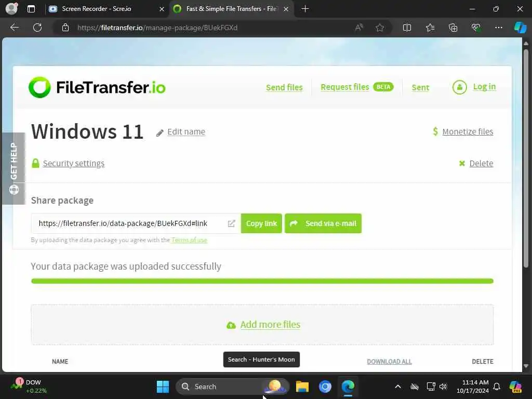
Task: Click the FileTransfer.io logo
Action: pyautogui.click(x=97, y=87)
